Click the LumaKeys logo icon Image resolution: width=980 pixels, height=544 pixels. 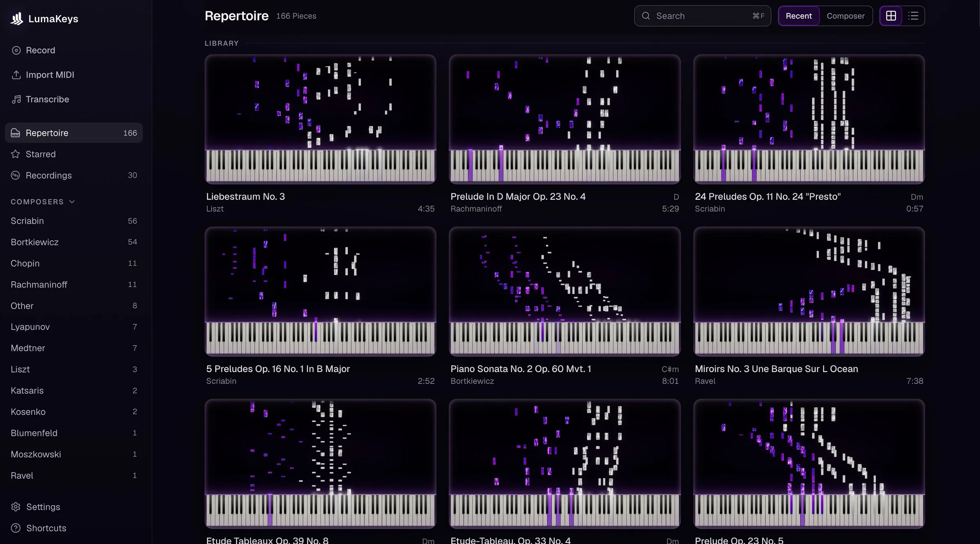[x=17, y=18]
